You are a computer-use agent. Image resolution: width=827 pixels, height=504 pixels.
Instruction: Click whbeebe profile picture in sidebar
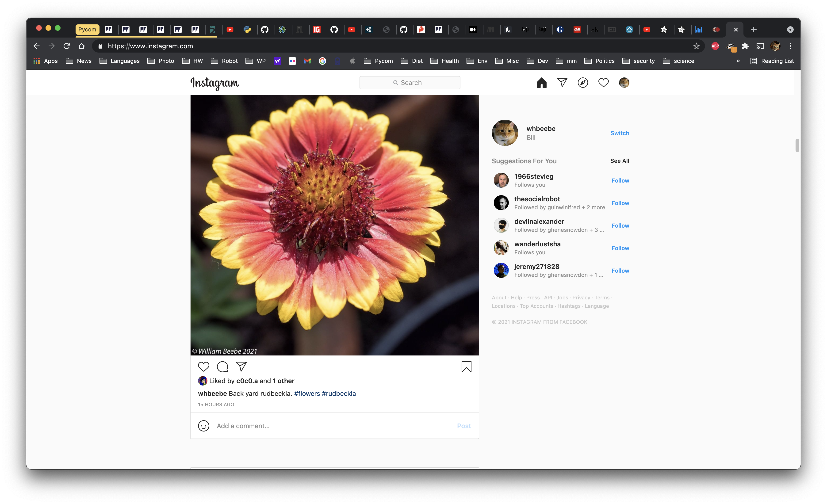point(505,133)
